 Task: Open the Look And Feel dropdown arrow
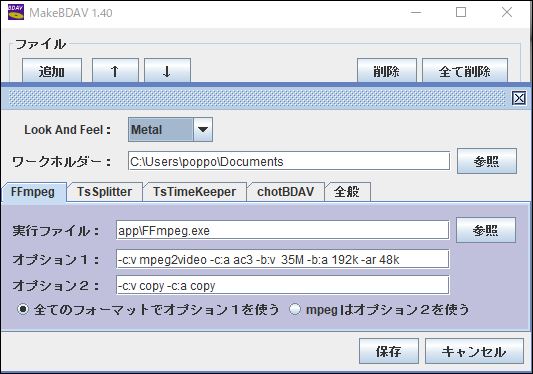(203, 130)
